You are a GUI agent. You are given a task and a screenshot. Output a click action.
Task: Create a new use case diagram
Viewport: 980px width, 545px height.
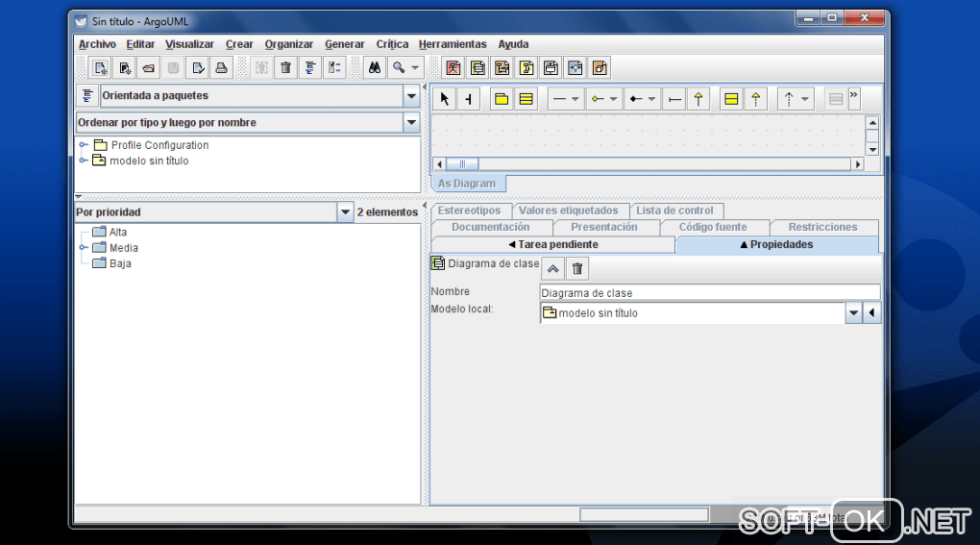coord(453,68)
